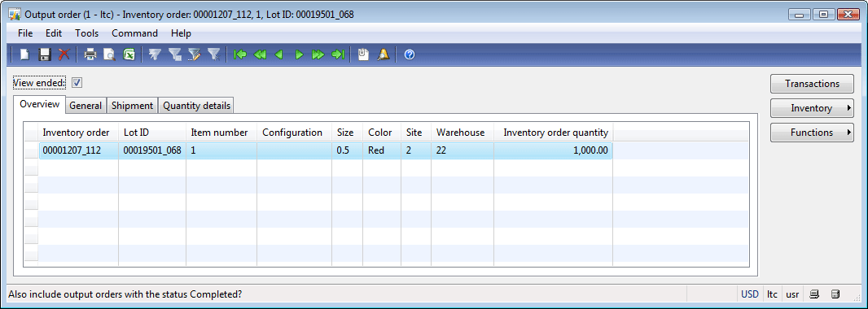This screenshot has width=868, height=309.
Task: Open the Help menu
Action: (181, 33)
